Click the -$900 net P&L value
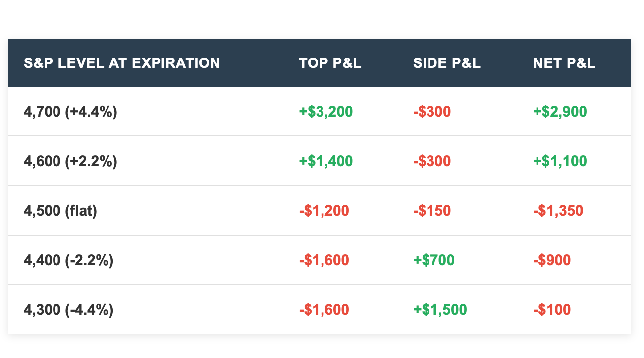The image size is (644, 358). point(552,260)
